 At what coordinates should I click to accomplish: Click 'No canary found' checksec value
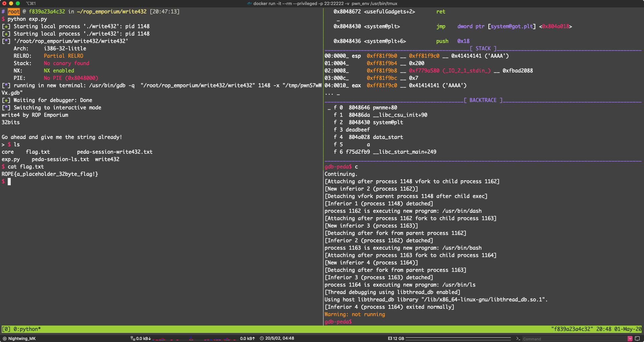[x=66, y=63]
